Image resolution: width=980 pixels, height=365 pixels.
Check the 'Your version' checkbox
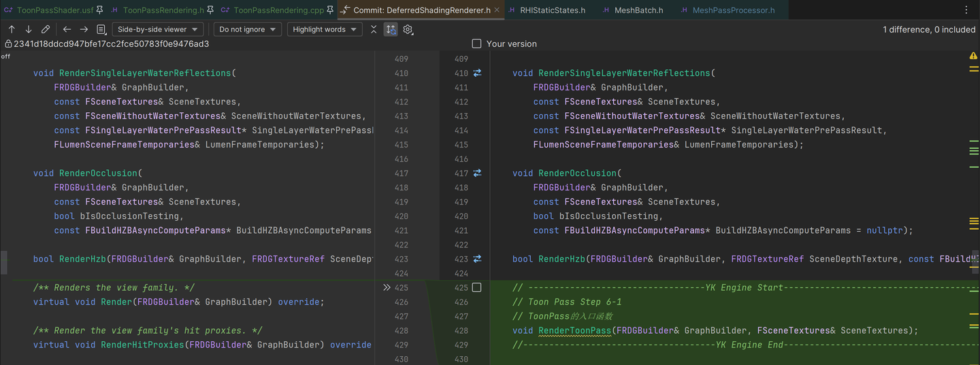476,44
